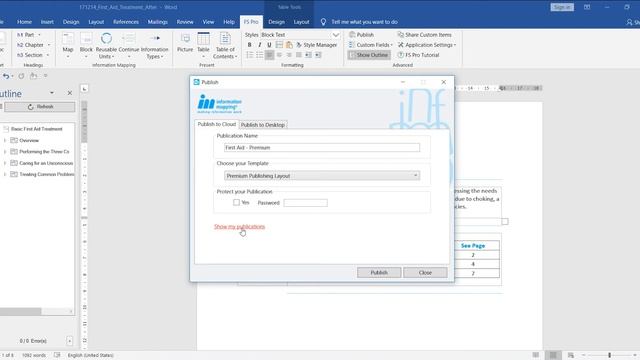Close the Outline pane
The width and height of the screenshot is (640, 360).
pos(70,93)
